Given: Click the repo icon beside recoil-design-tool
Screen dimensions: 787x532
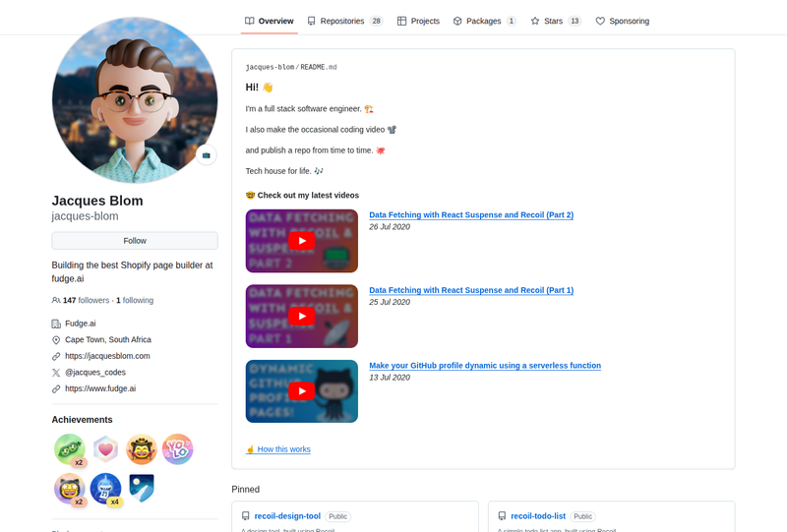Looking at the screenshot, I should (x=245, y=516).
